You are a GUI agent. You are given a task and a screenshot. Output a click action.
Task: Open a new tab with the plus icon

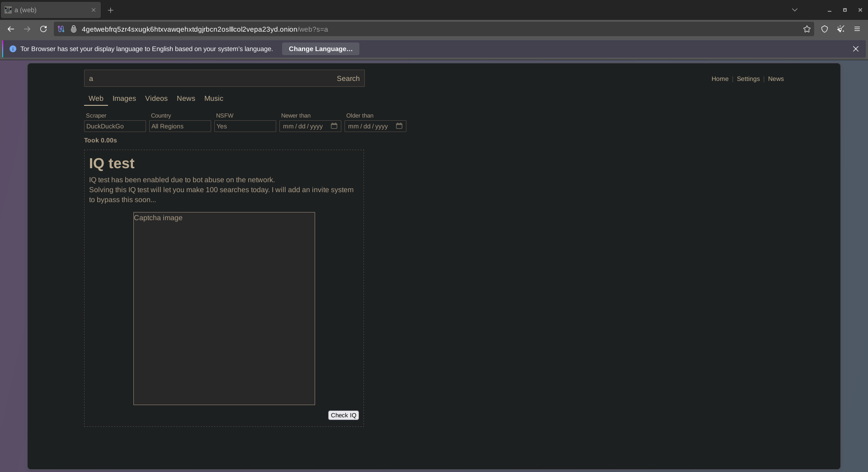click(x=110, y=10)
